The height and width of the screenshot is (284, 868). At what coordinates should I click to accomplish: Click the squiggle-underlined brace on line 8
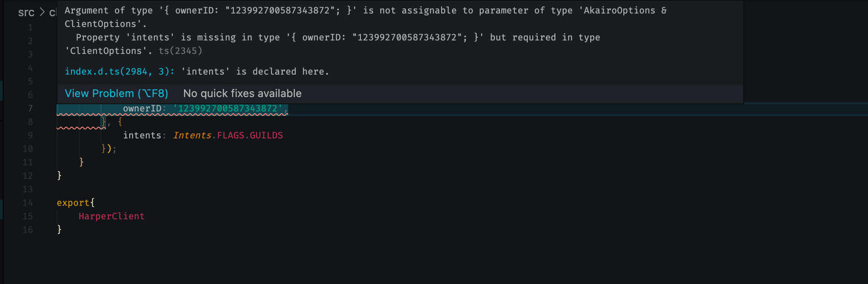(104, 122)
